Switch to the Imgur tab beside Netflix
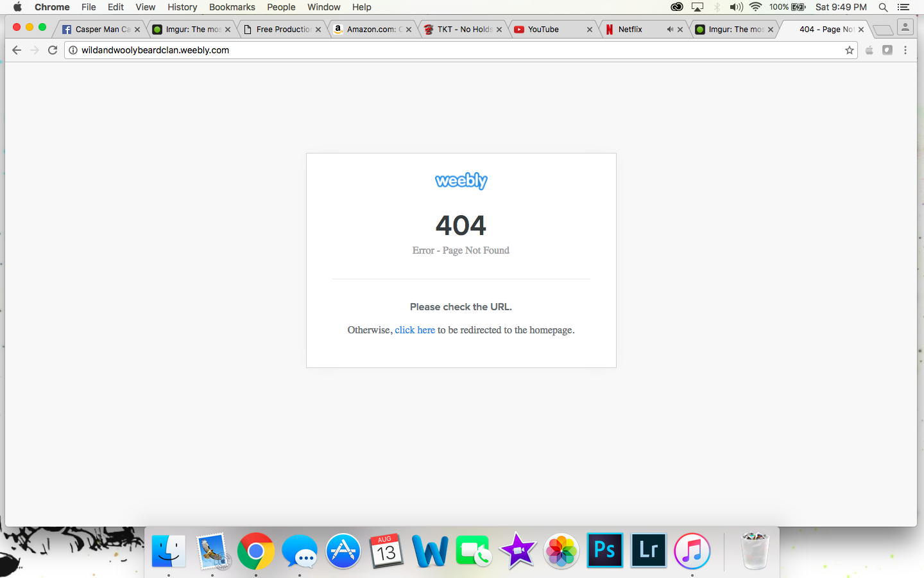The image size is (924, 578). [733, 30]
